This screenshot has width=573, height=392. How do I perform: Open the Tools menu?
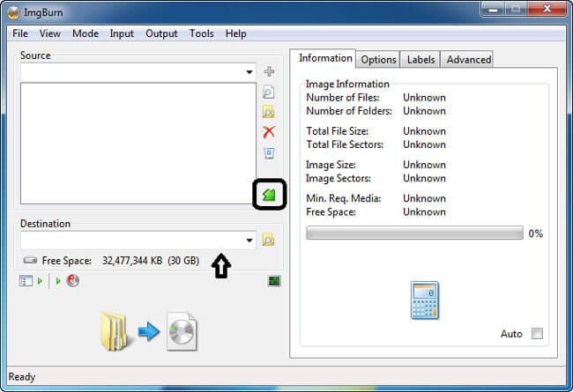pos(201,33)
